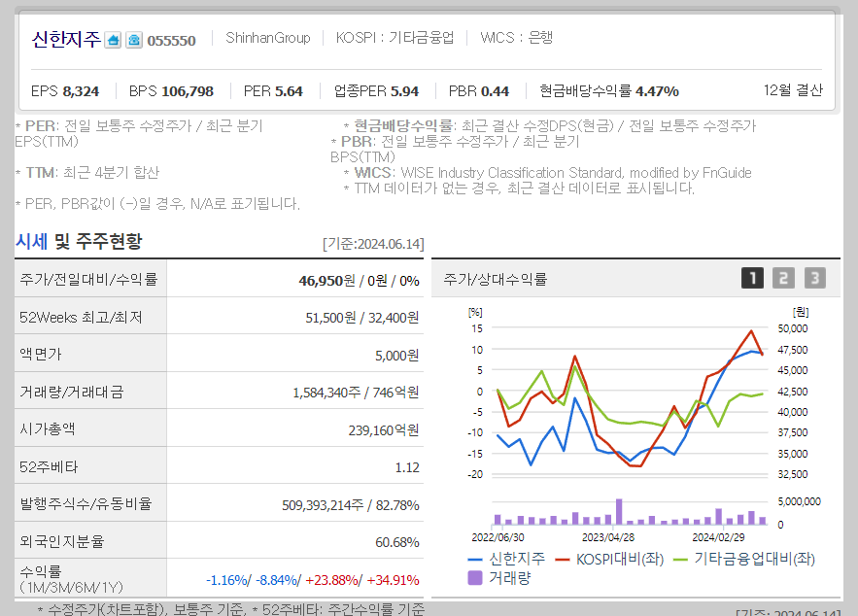
Task: Select BPS value 106,798
Action: point(188,91)
